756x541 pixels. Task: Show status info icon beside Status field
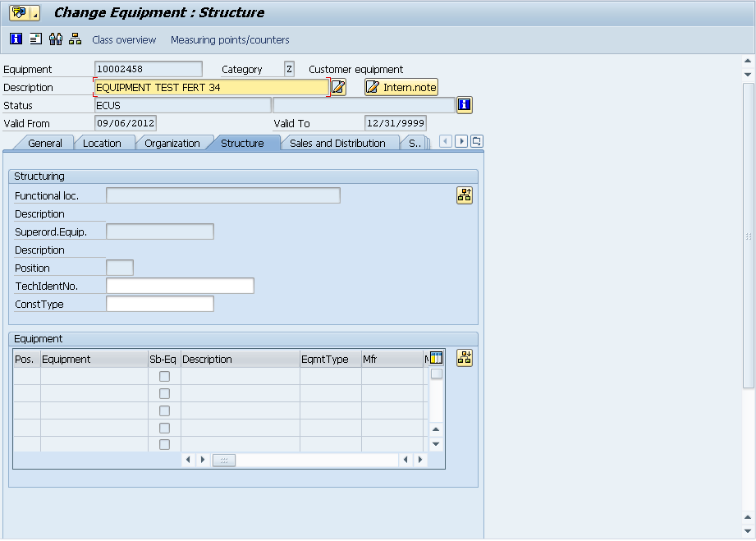point(465,104)
